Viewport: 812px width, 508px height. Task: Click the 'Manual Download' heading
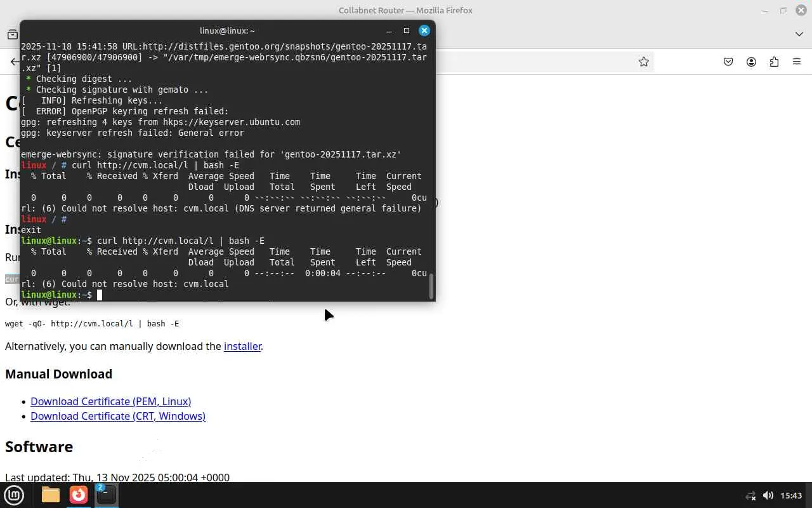pyautogui.click(x=58, y=374)
